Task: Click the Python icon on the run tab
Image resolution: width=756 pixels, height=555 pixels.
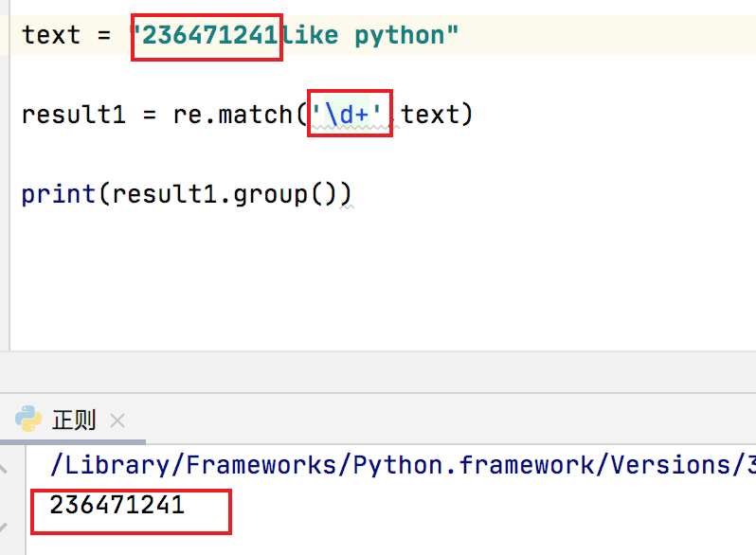Action: pos(28,419)
